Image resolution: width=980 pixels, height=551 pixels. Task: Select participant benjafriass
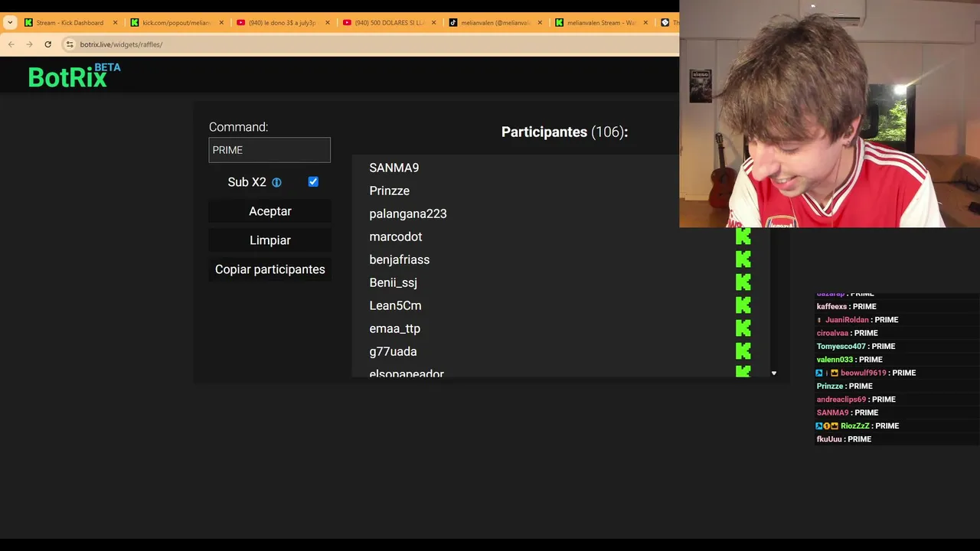point(400,259)
